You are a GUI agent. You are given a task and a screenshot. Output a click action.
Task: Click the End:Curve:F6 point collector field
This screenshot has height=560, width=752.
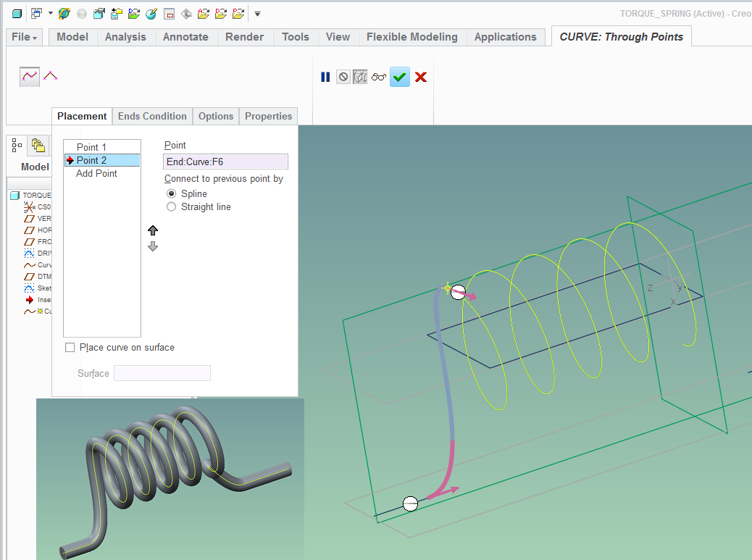pyautogui.click(x=225, y=162)
